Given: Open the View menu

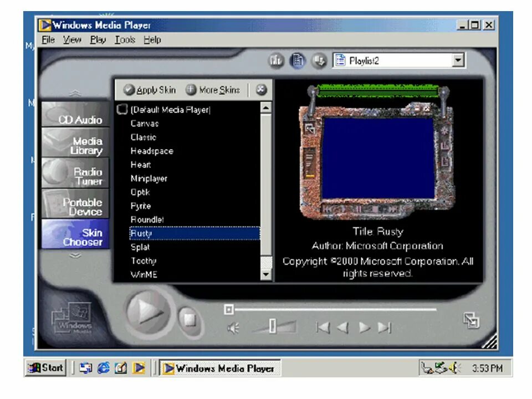Looking at the screenshot, I should coord(72,40).
